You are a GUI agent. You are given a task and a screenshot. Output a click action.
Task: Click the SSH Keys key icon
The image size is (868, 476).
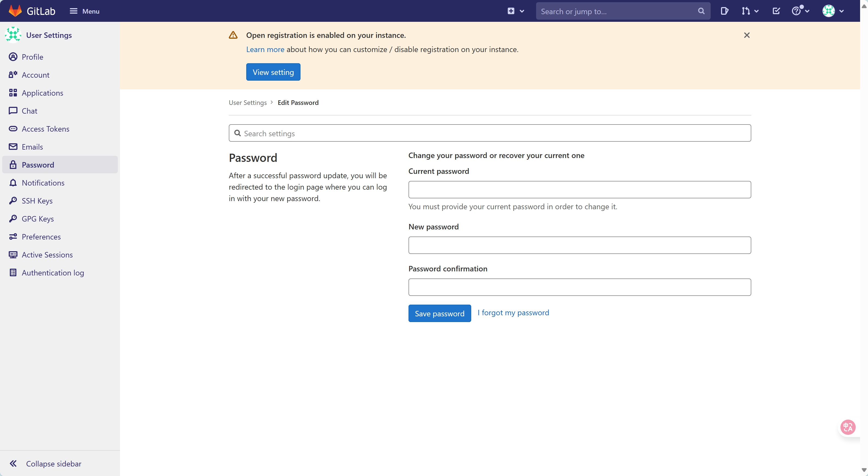coord(13,201)
